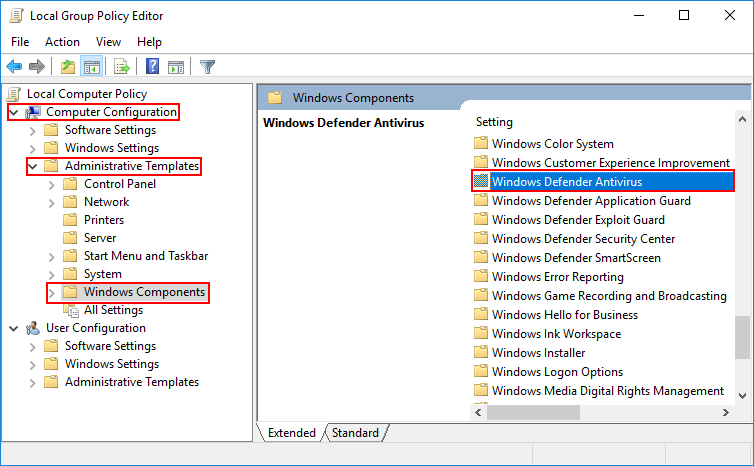Click the vertical scrollbar up arrow

click(x=742, y=119)
